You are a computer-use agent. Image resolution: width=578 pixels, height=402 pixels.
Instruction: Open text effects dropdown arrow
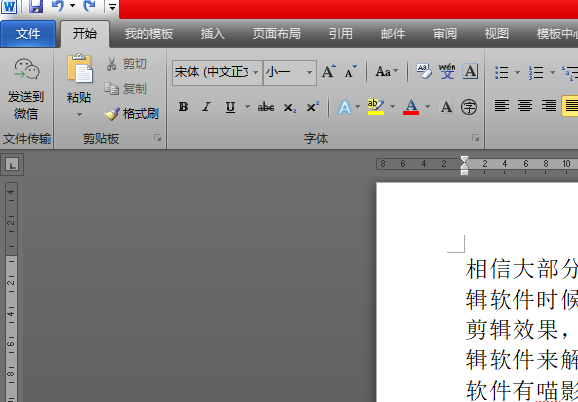tap(358, 107)
